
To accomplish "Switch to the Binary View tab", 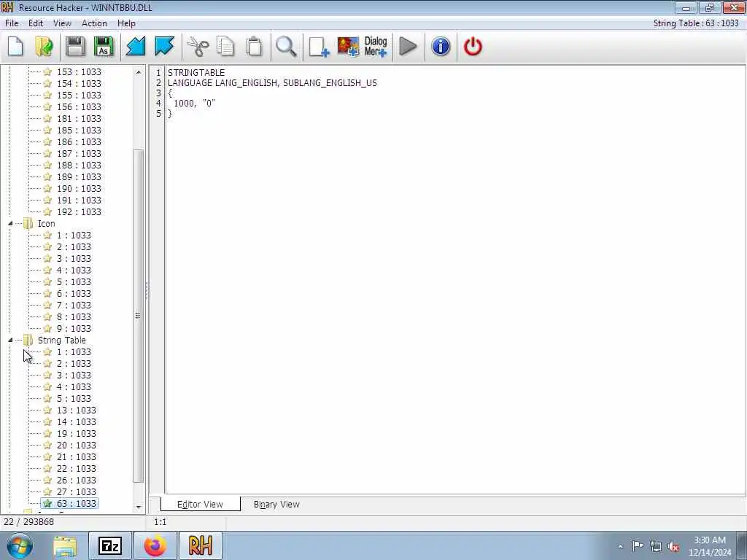I will pyautogui.click(x=276, y=505).
